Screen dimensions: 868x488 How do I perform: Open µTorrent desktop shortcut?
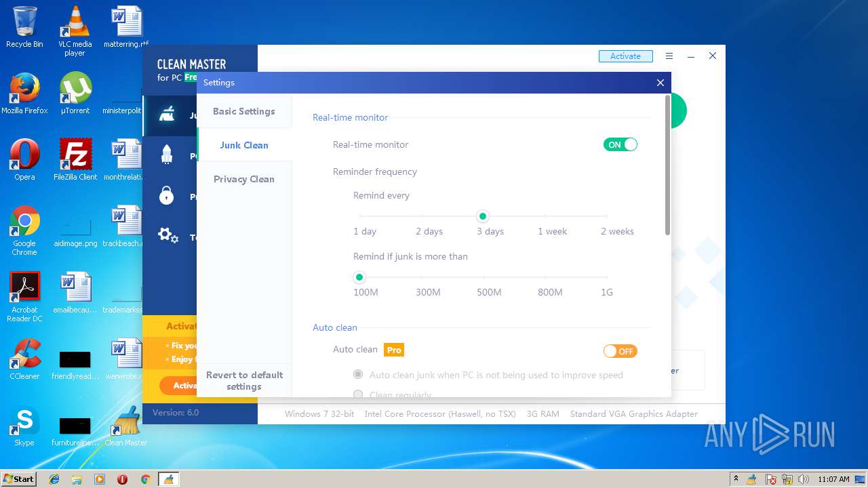(75, 94)
